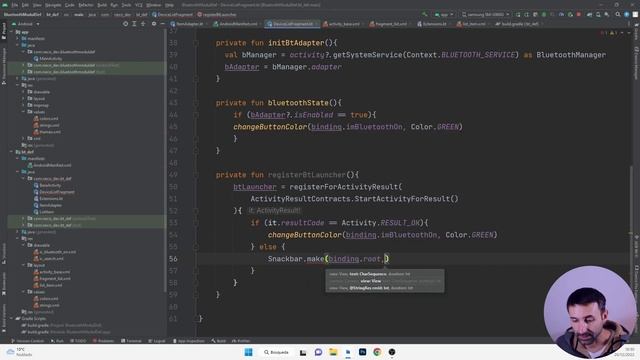This screenshot has height=360, width=640.
Task: Open the VCS menu
Action: click(139, 5)
